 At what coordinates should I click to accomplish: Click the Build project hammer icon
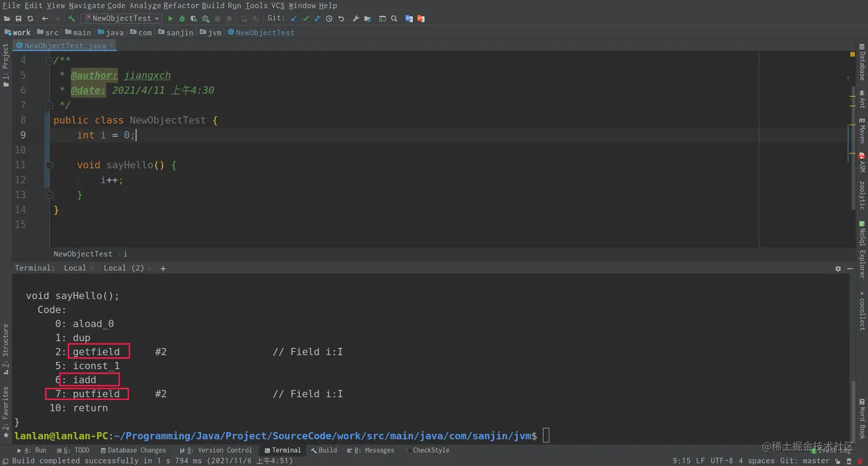coord(72,18)
